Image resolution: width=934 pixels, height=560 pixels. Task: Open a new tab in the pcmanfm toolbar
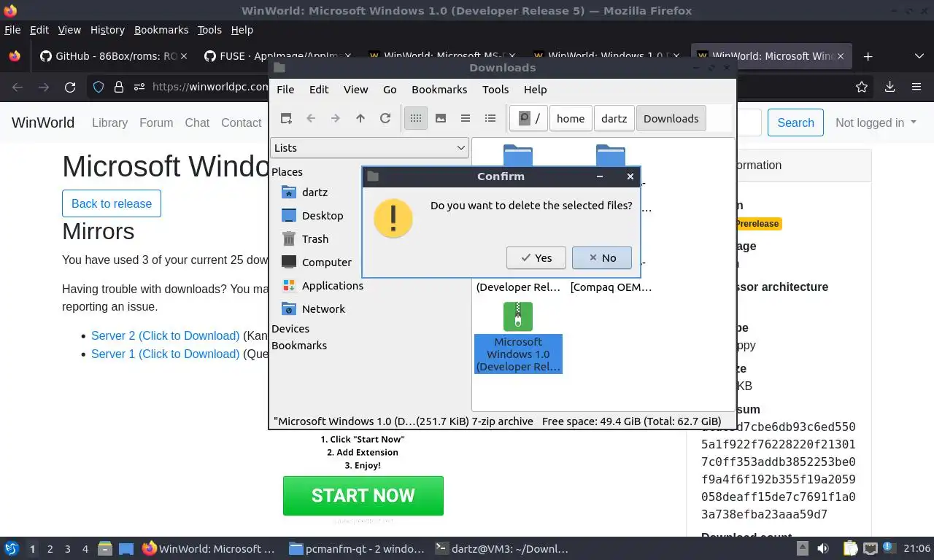pyautogui.click(x=286, y=118)
